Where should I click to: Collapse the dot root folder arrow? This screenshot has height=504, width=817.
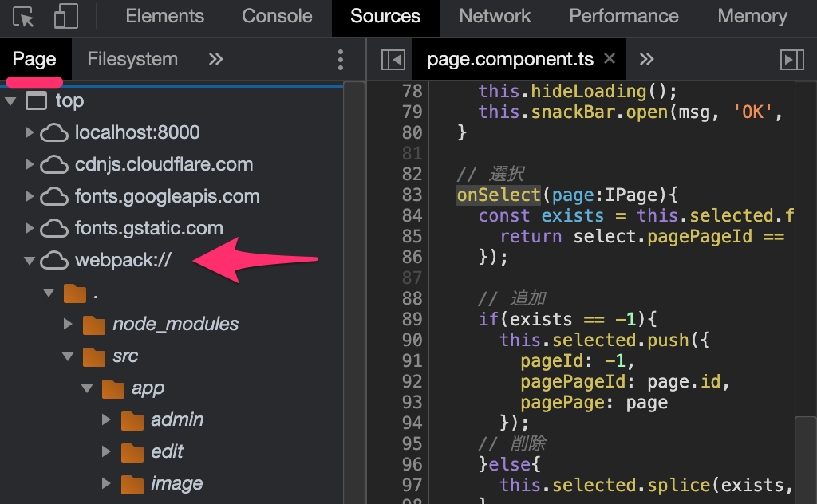[x=49, y=293]
